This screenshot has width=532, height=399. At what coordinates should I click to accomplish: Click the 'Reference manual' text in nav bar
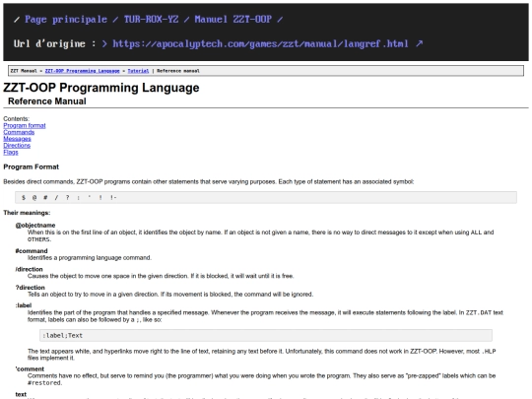(178, 71)
